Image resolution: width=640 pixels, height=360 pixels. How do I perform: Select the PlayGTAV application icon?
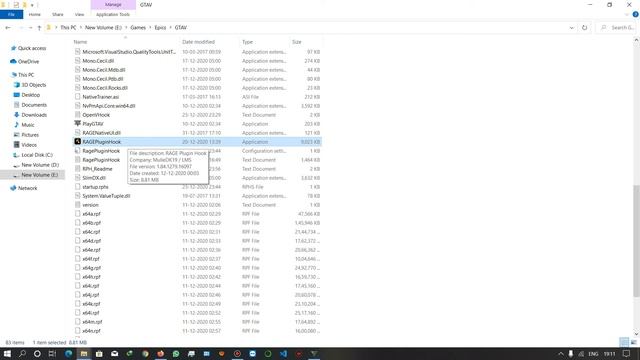tap(77, 123)
